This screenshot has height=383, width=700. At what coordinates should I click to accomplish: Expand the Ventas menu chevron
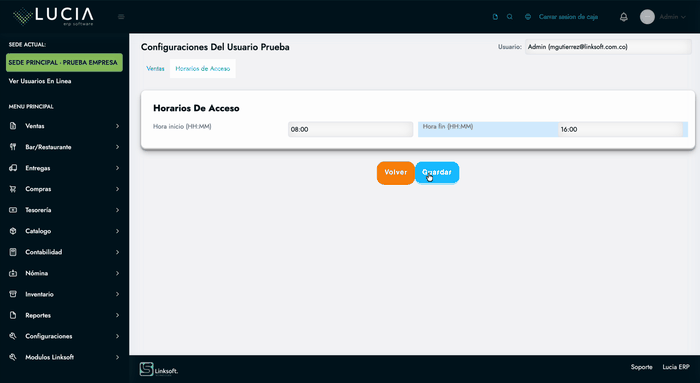(117, 126)
